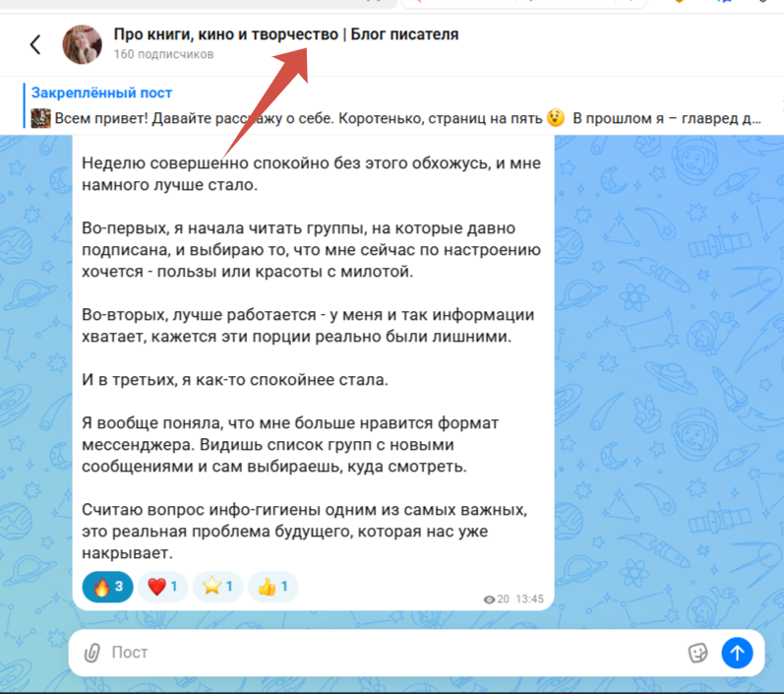Click the channel title 'Про книги, кино и творчество'
The width and height of the screenshot is (784, 694).
click(226, 34)
